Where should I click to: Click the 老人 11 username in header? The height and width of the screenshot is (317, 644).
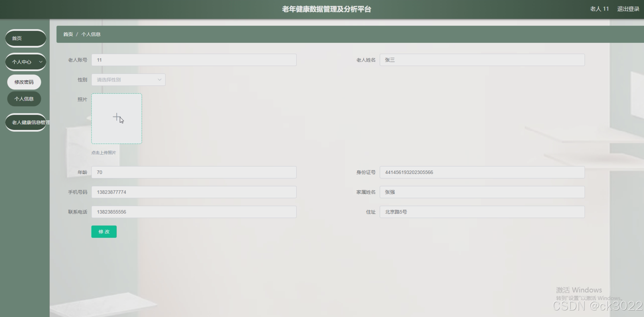pos(599,9)
